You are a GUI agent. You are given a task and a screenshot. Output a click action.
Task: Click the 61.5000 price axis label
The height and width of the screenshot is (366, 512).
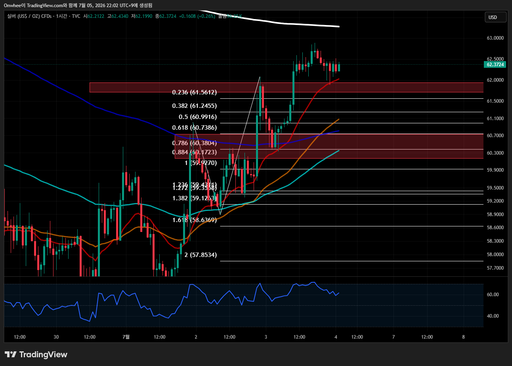[x=495, y=101]
